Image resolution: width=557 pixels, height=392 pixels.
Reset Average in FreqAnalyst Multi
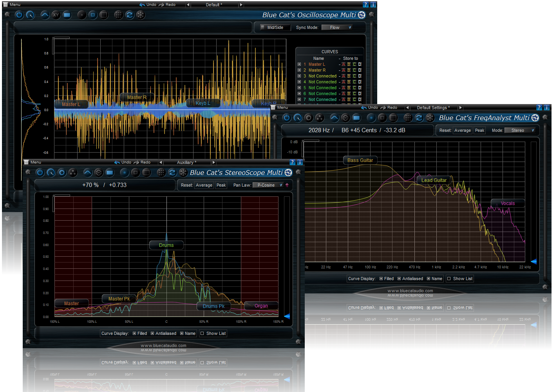click(x=463, y=131)
